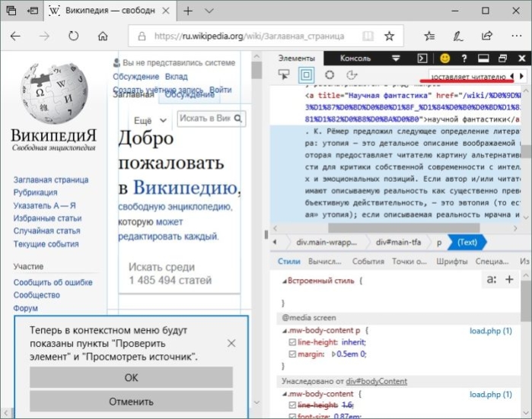Add web notes with pen icon

pyautogui.click(x=458, y=36)
